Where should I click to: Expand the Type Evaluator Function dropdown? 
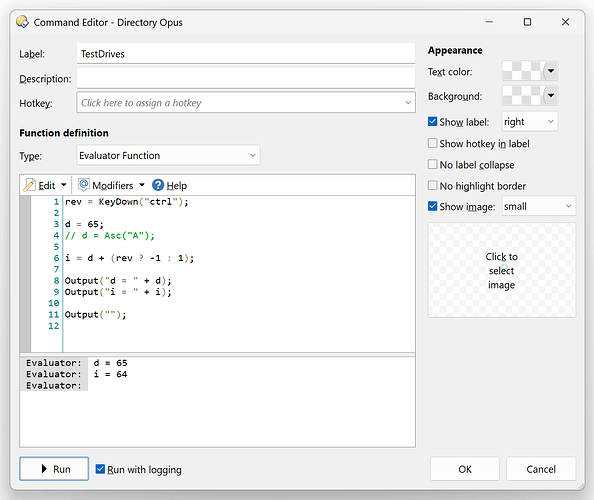click(168, 155)
